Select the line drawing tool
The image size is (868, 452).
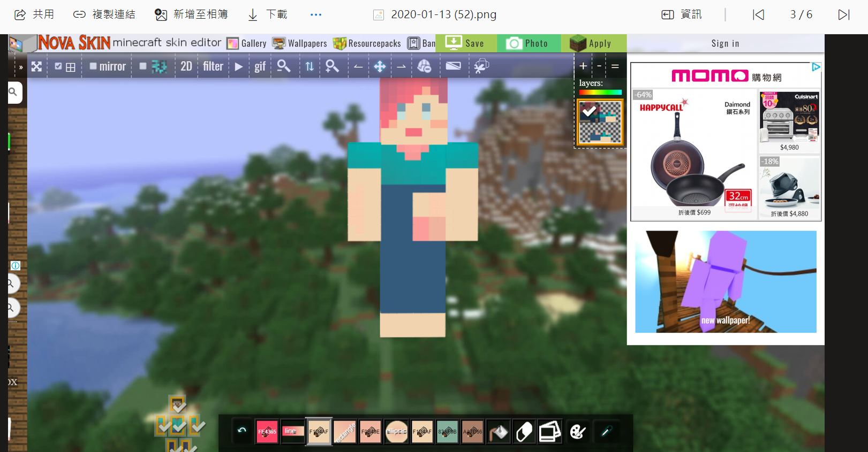click(292, 431)
